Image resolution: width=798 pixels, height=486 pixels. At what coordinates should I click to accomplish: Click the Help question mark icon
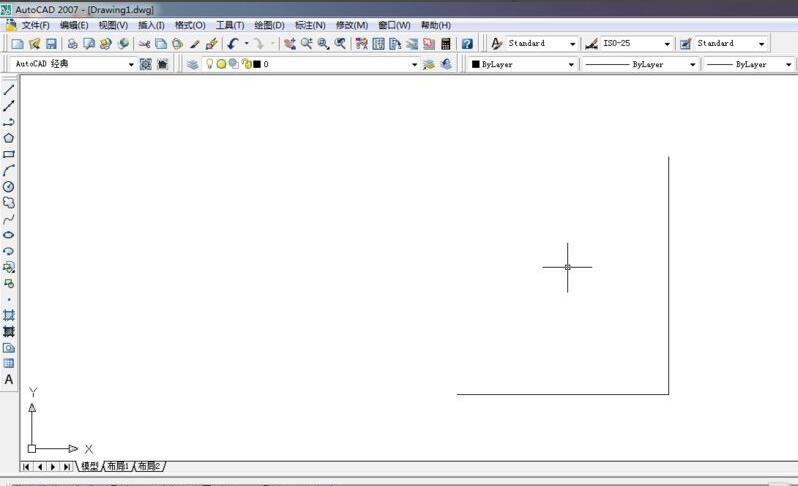[x=467, y=44]
